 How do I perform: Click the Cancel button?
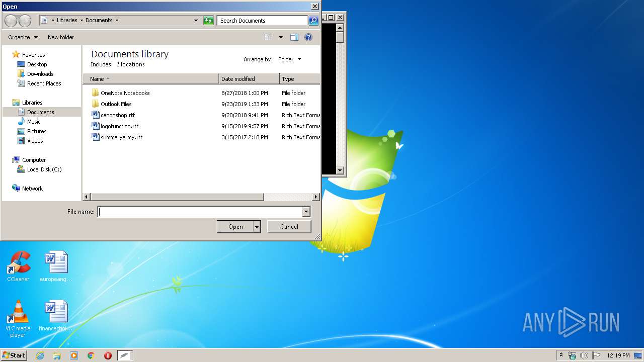pyautogui.click(x=289, y=227)
